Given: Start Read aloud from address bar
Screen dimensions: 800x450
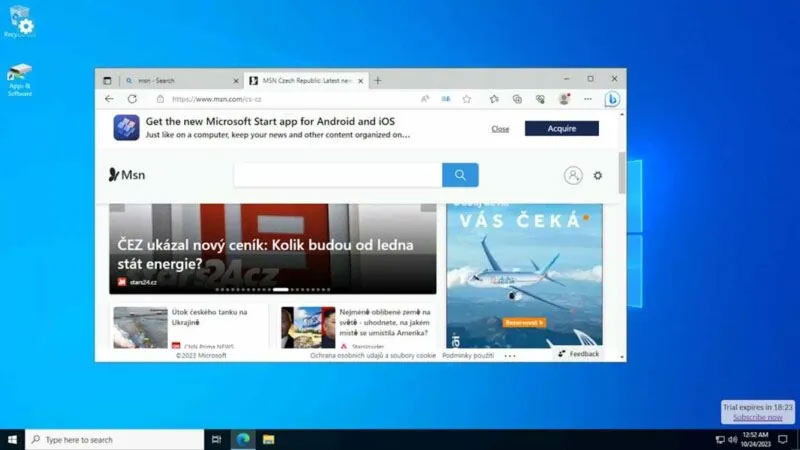Looking at the screenshot, I should click(x=424, y=99).
